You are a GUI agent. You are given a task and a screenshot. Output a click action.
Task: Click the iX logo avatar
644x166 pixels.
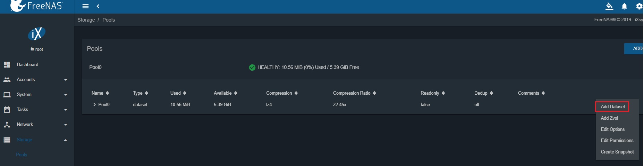(x=37, y=34)
